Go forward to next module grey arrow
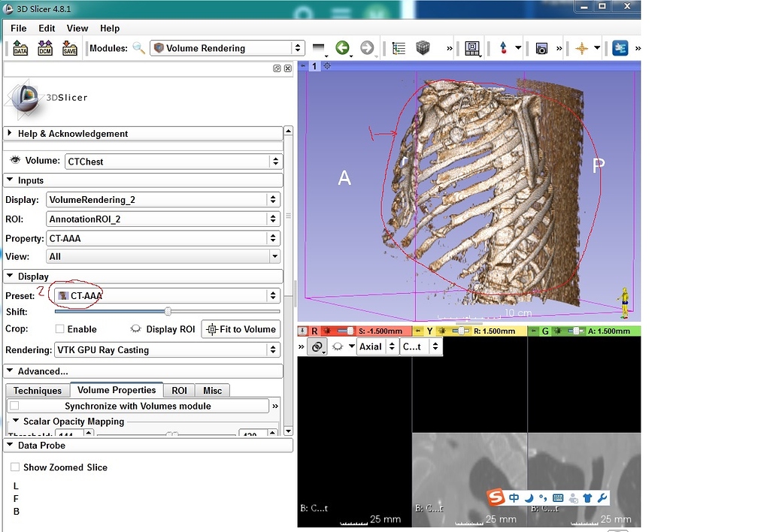770x532 pixels. (x=367, y=48)
